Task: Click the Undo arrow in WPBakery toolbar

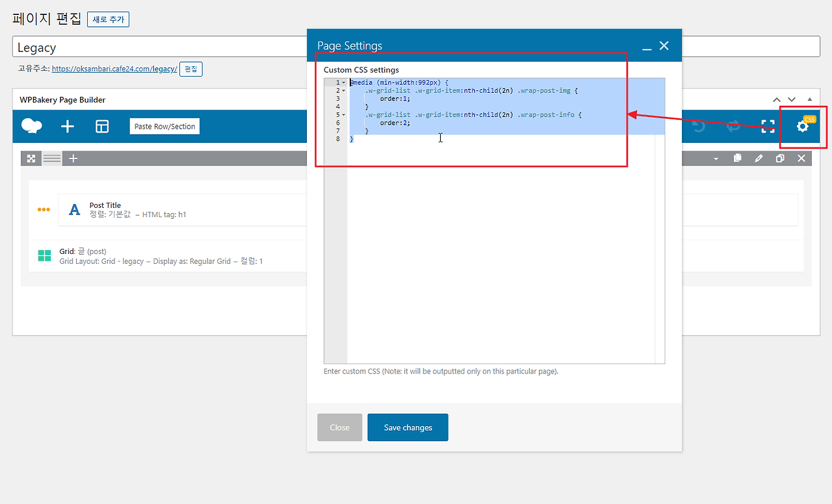Action: pos(699,126)
